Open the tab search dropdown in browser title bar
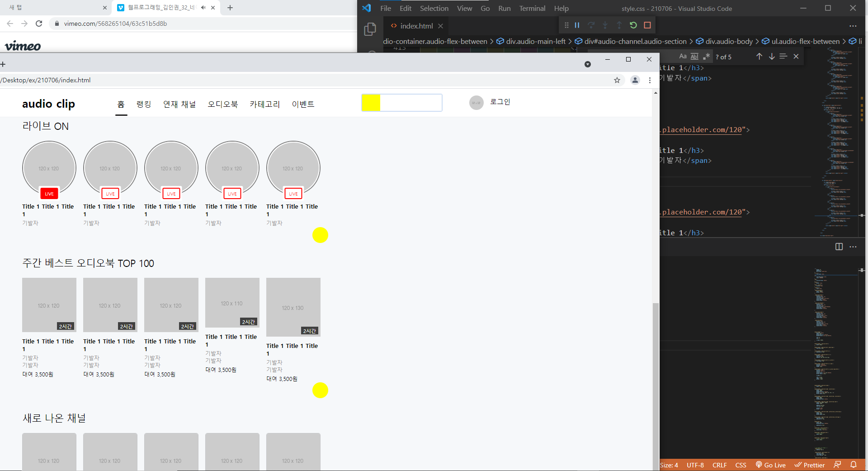868x471 pixels. 588,64
